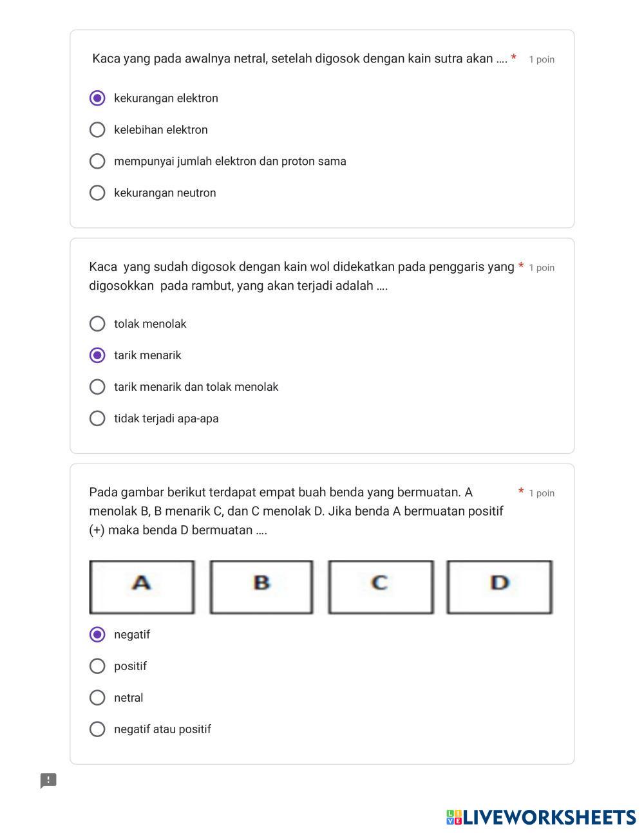644x833 pixels.
Task: Click box A in the diagram
Action: coord(142,586)
